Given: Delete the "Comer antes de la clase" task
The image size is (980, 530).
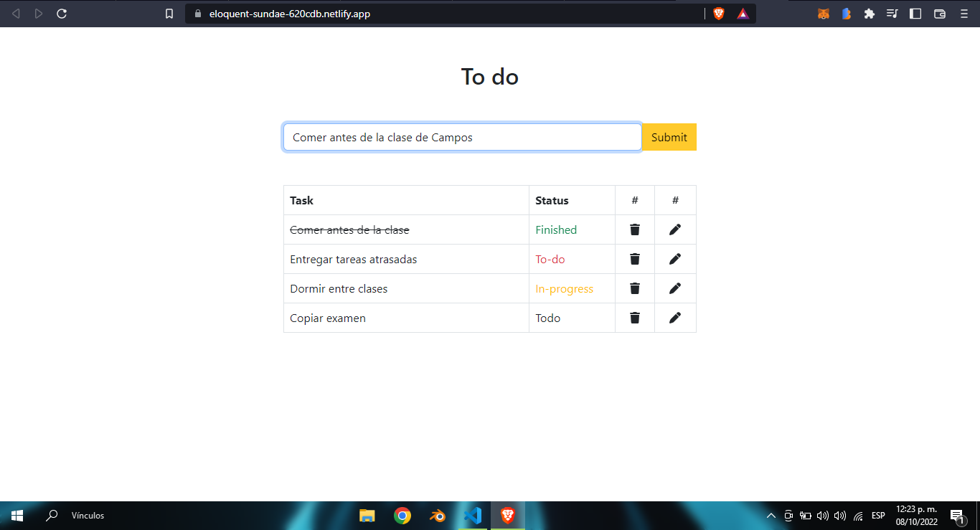Looking at the screenshot, I should point(634,229).
